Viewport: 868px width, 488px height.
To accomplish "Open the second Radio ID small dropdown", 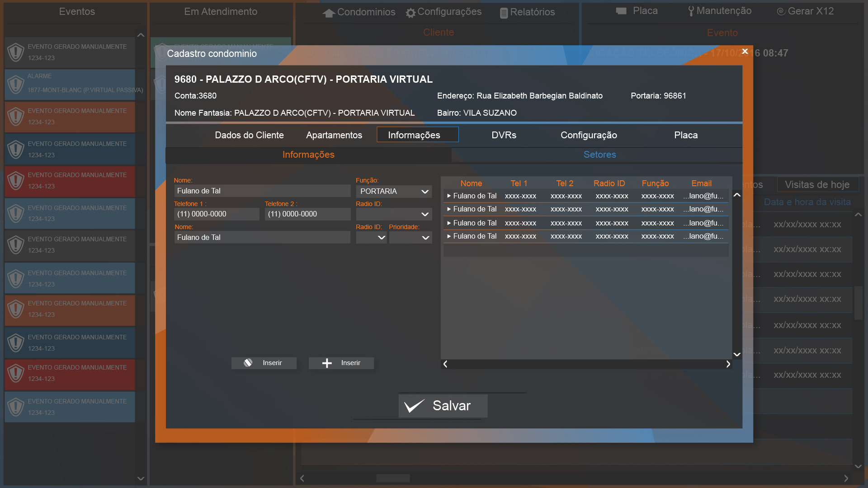I will pyautogui.click(x=371, y=238).
